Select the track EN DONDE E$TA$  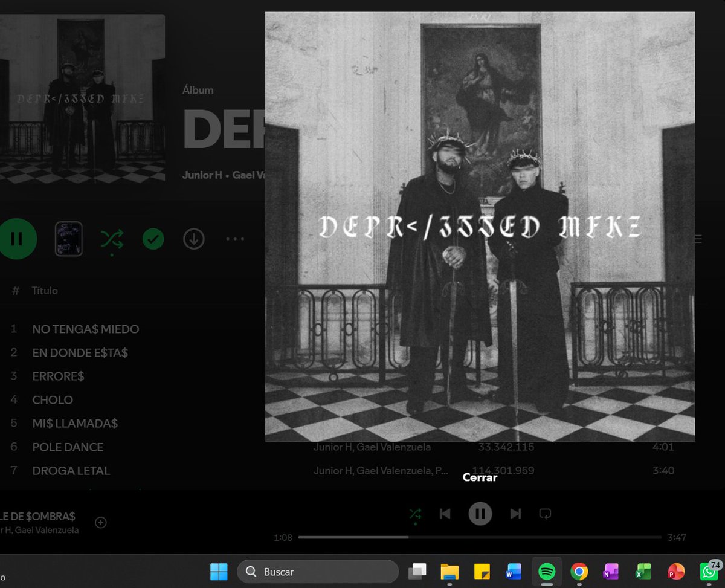click(80, 352)
